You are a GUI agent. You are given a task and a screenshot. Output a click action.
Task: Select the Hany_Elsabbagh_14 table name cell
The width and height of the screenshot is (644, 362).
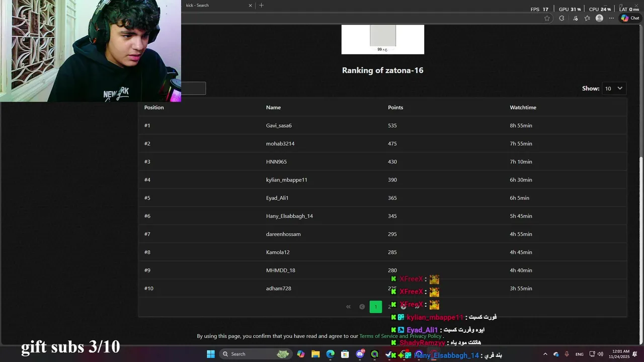click(289, 216)
